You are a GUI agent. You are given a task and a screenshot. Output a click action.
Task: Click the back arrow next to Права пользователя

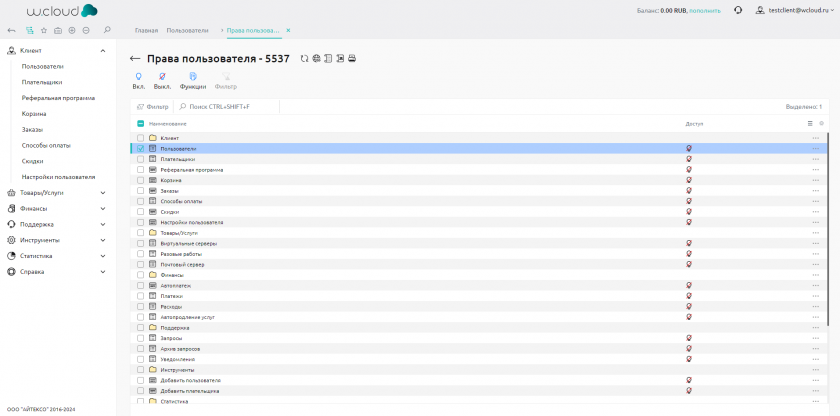point(136,59)
